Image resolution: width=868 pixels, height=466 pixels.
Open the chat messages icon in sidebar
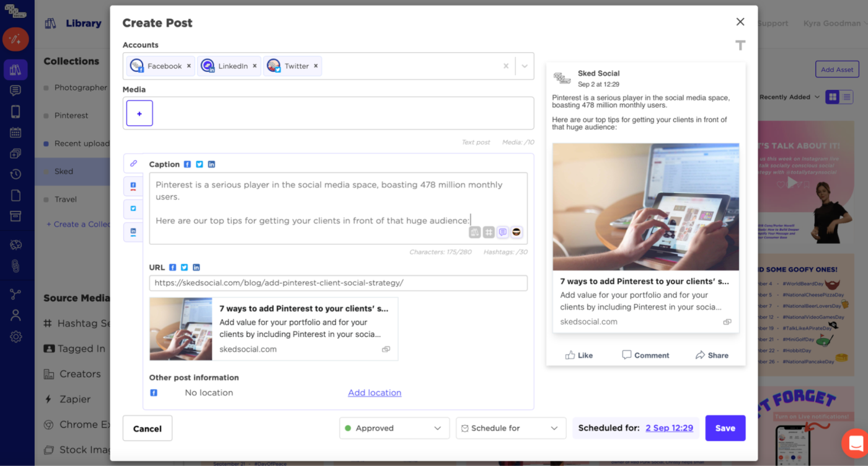(15, 91)
